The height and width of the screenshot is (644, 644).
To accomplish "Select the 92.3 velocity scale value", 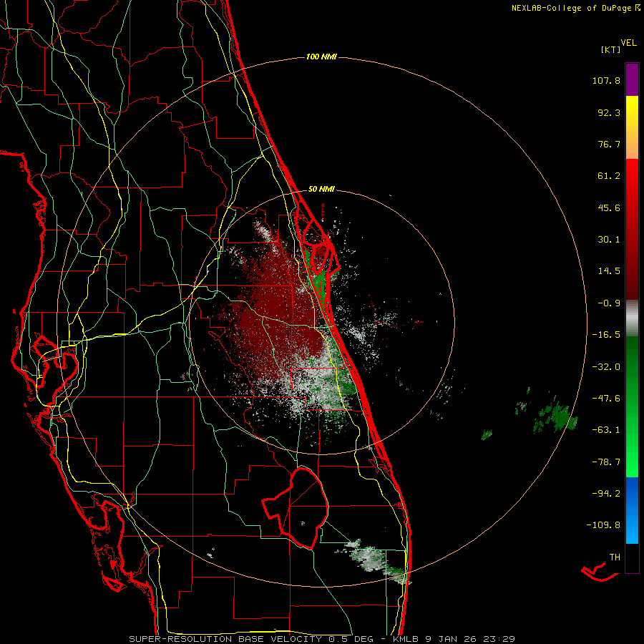I will coord(609,112).
